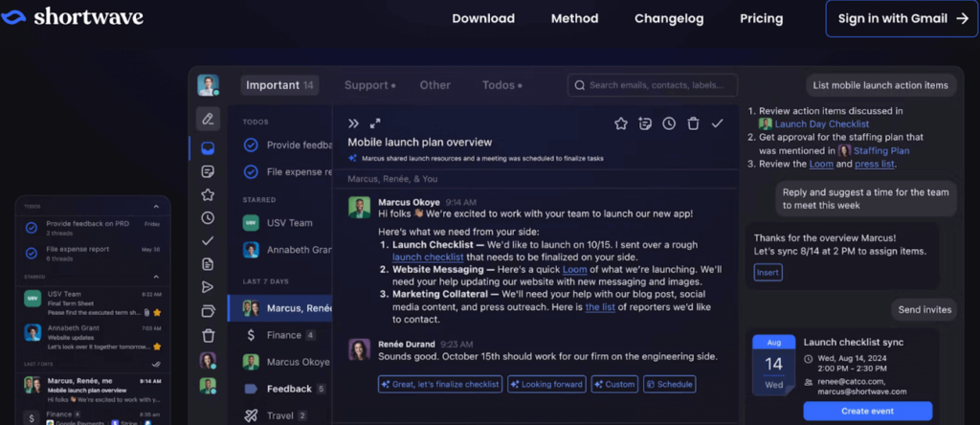Open the 'press list' link in assistant
The height and width of the screenshot is (425, 980).
click(875, 165)
